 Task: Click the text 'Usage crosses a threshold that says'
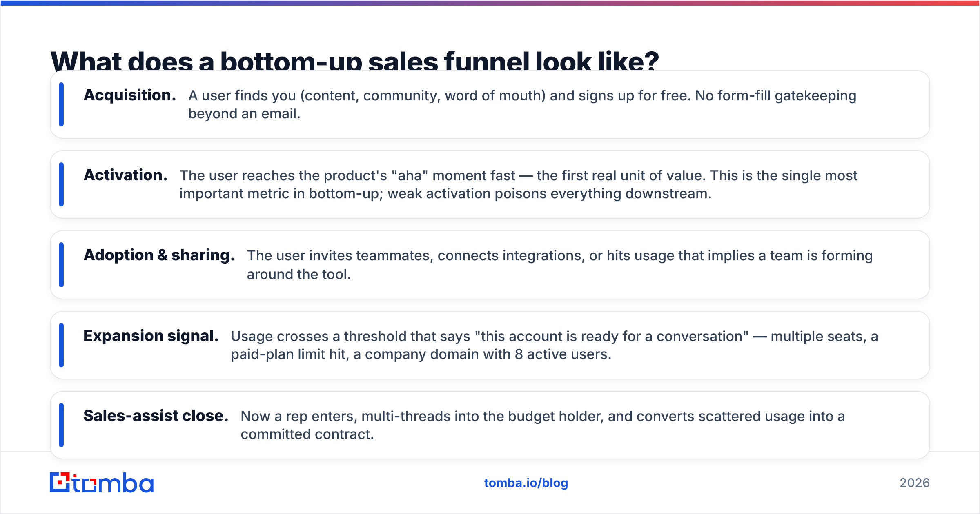351,336
